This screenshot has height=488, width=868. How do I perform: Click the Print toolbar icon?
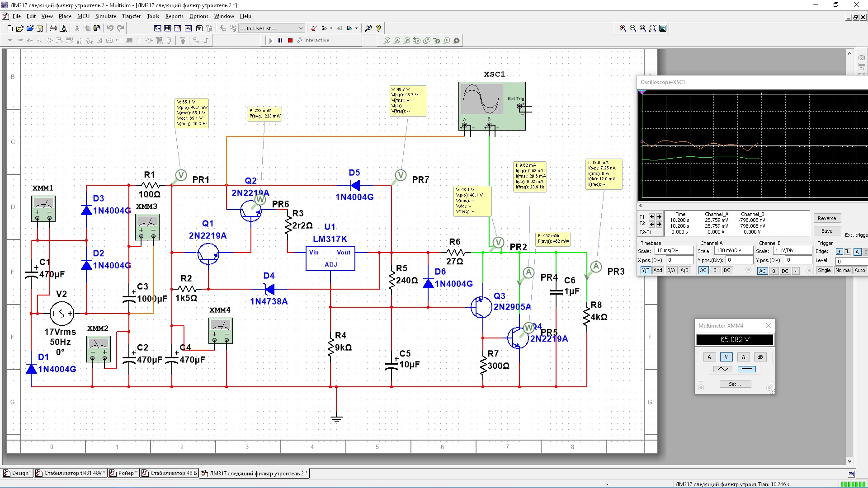[x=53, y=28]
